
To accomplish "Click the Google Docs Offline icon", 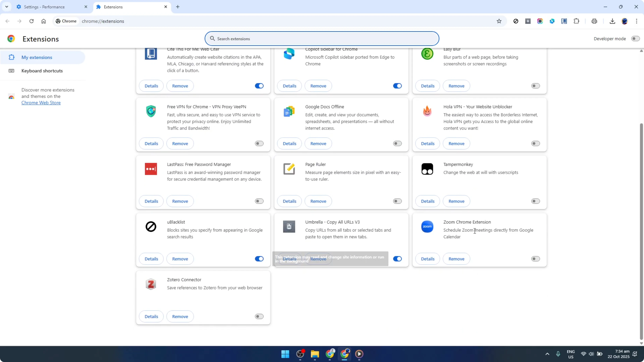I will [289, 111].
